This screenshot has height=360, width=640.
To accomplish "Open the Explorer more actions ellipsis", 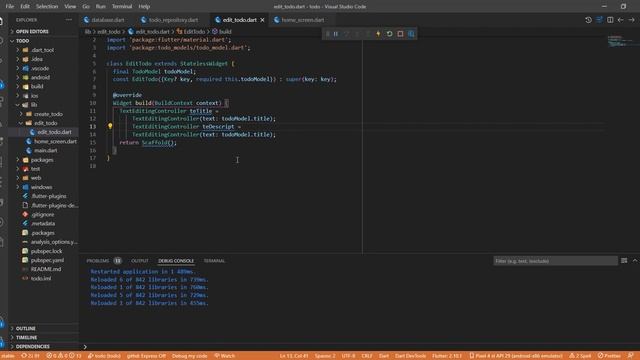I will point(69,20).
